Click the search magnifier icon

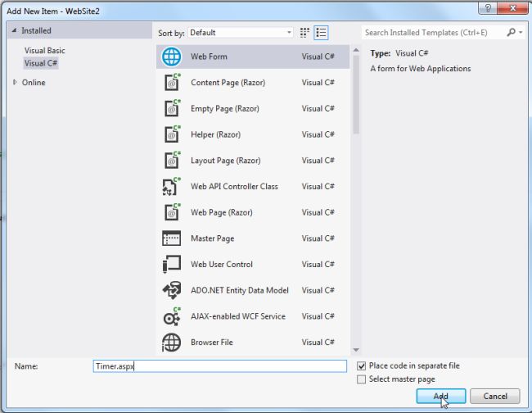pos(511,32)
